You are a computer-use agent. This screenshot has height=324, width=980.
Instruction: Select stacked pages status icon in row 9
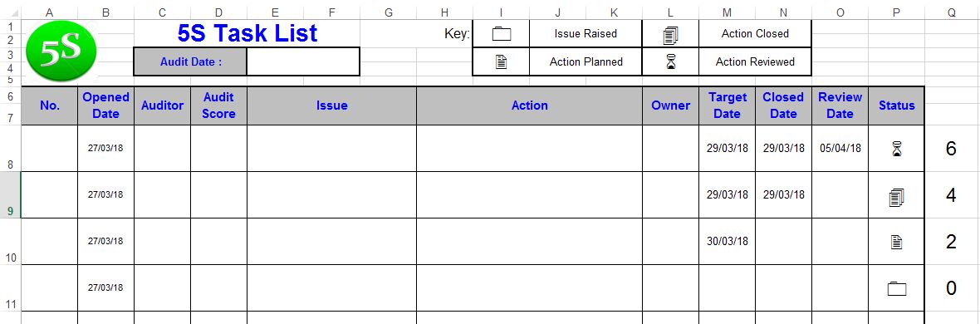point(896,197)
